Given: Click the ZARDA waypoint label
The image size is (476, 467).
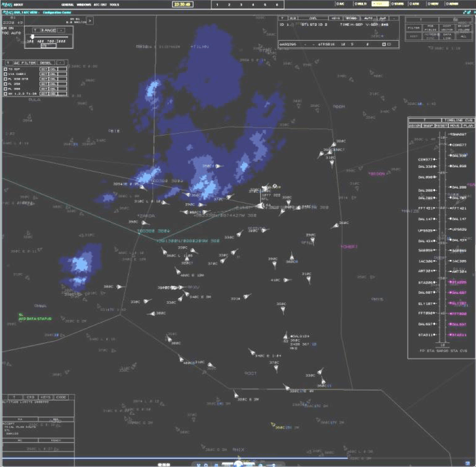Looking at the screenshot, I should [x=146, y=216].
